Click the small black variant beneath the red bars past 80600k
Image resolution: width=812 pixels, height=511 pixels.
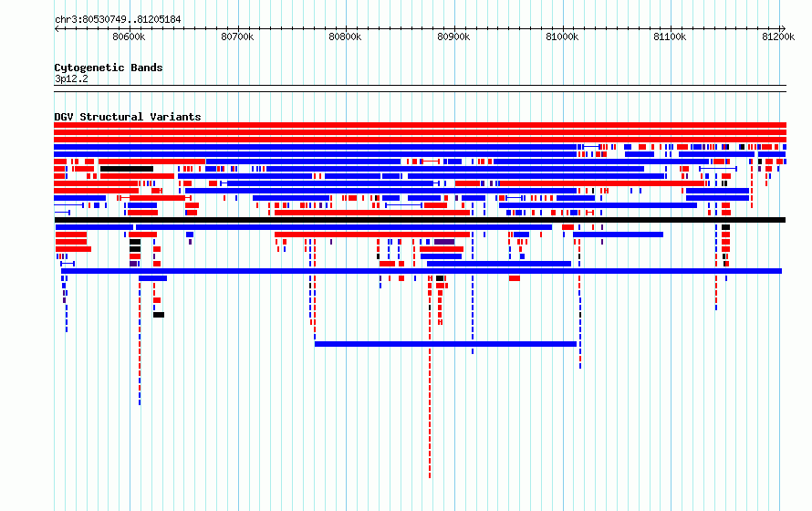(x=159, y=315)
